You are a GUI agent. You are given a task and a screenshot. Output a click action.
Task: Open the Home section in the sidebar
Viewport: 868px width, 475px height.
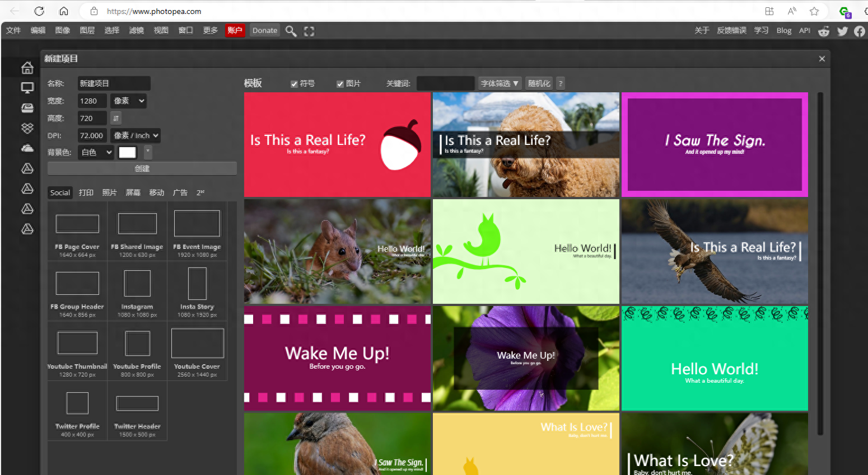click(27, 68)
